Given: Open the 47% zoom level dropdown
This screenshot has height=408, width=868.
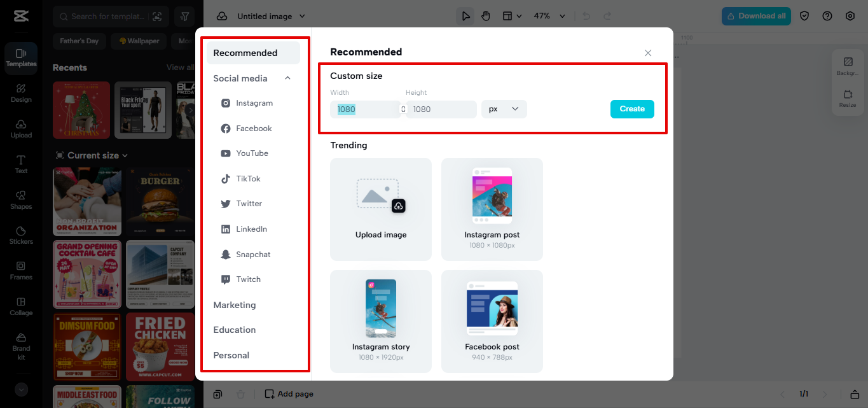Looking at the screenshot, I should [x=548, y=15].
